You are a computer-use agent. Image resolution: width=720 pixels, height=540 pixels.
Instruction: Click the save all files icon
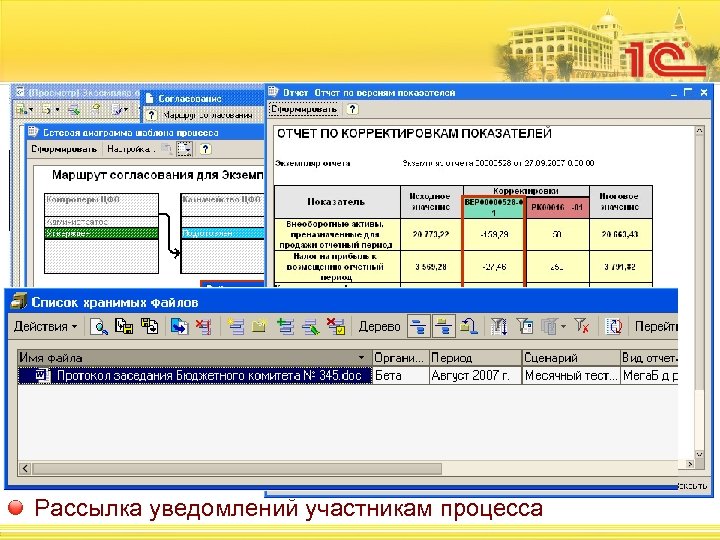click(150, 326)
